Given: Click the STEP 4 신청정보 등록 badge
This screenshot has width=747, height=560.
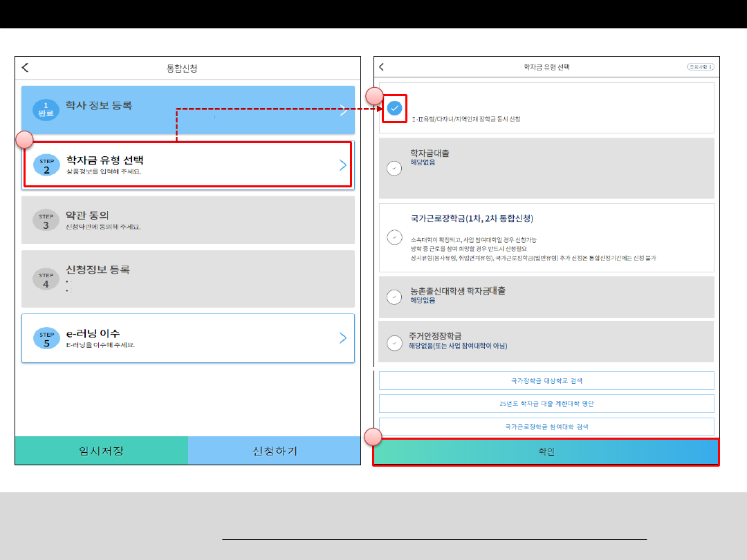Looking at the screenshot, I should [46, 279].
